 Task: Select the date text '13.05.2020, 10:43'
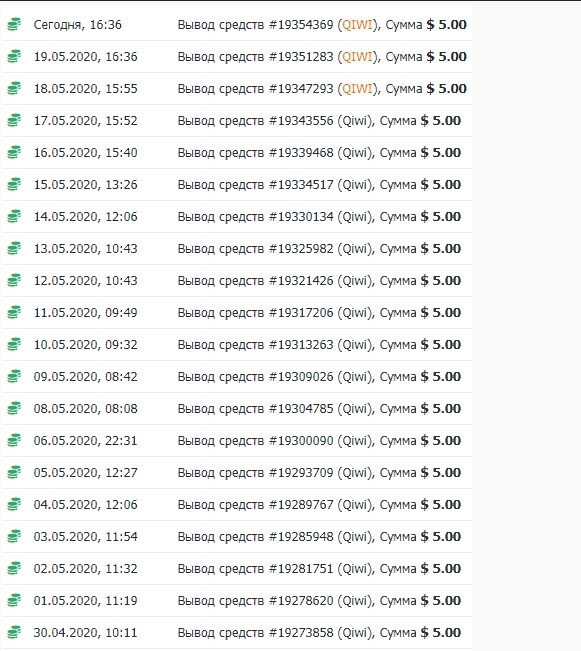point(86,249)
